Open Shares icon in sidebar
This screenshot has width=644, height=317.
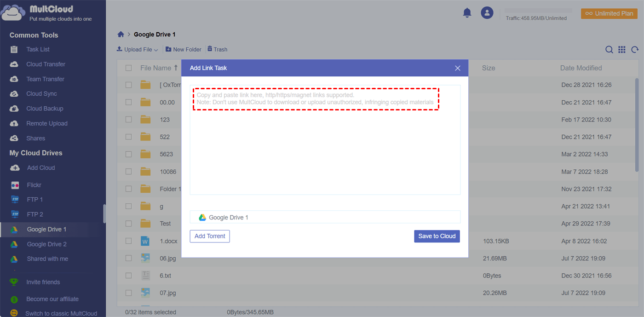tap(14, 138)
